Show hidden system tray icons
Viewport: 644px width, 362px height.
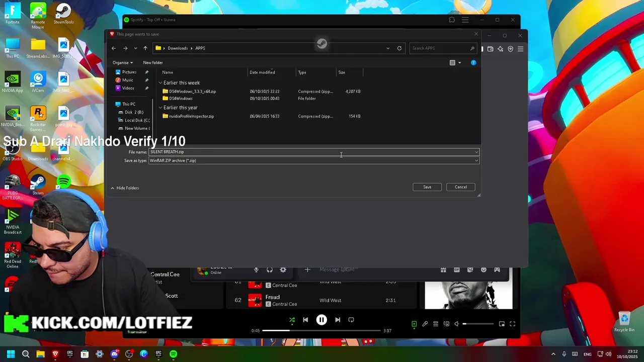pos(553,354)
